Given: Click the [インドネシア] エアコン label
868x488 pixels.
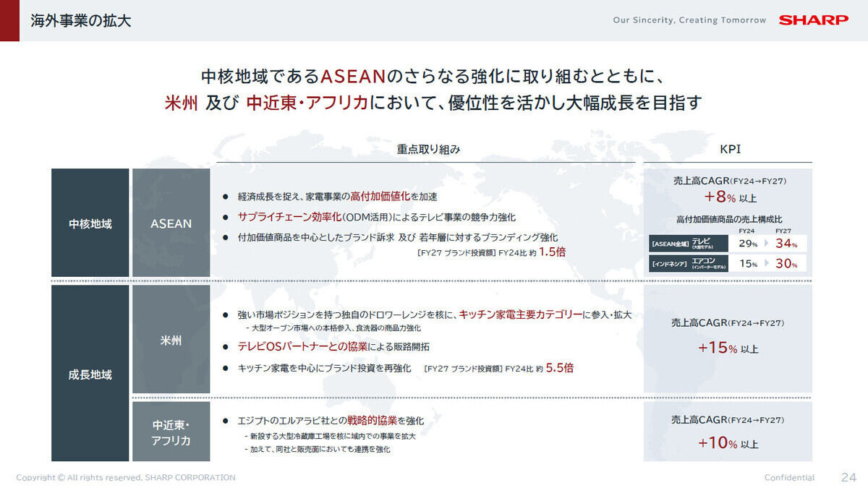Looking at the screenshot, I should click(x=687, y=264).
